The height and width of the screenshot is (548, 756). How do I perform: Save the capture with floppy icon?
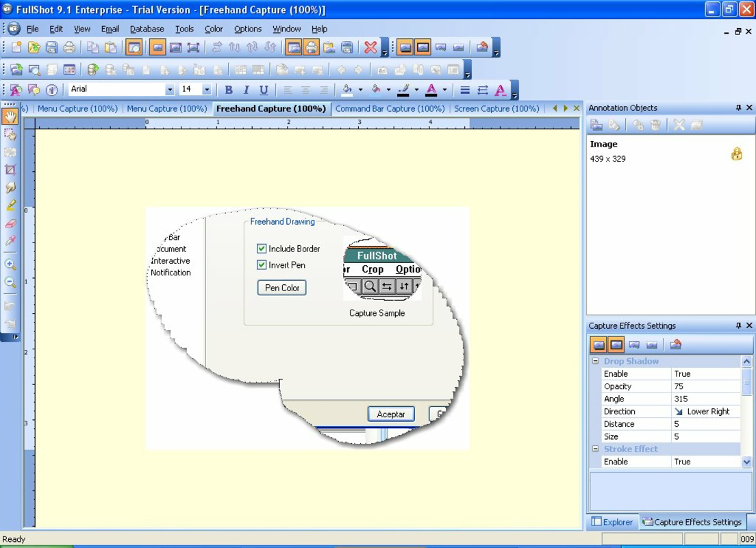pos(51,47)
